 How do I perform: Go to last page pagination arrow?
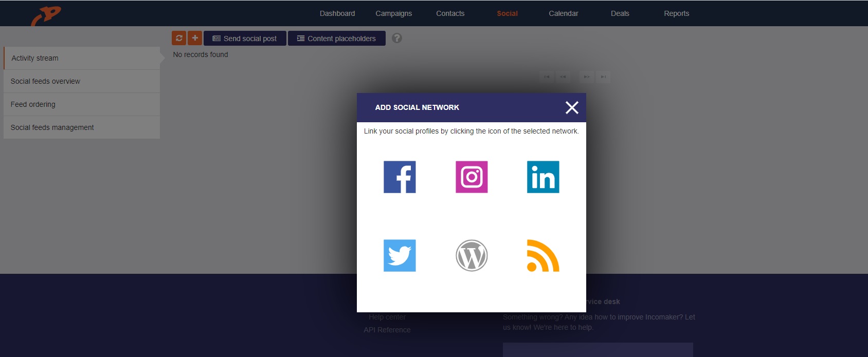tap(603, 77)
